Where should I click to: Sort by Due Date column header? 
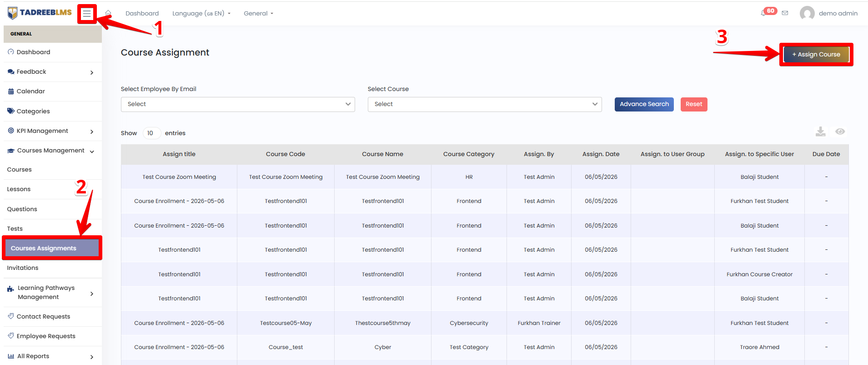click(826, 154)
